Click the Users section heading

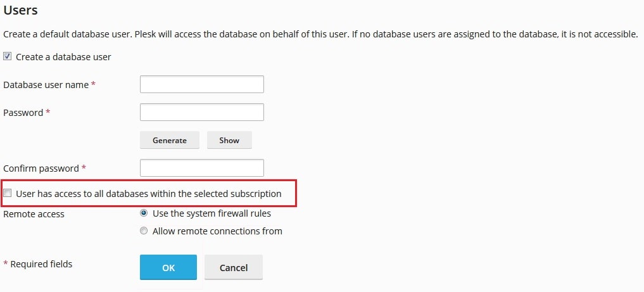coord(20,10)
